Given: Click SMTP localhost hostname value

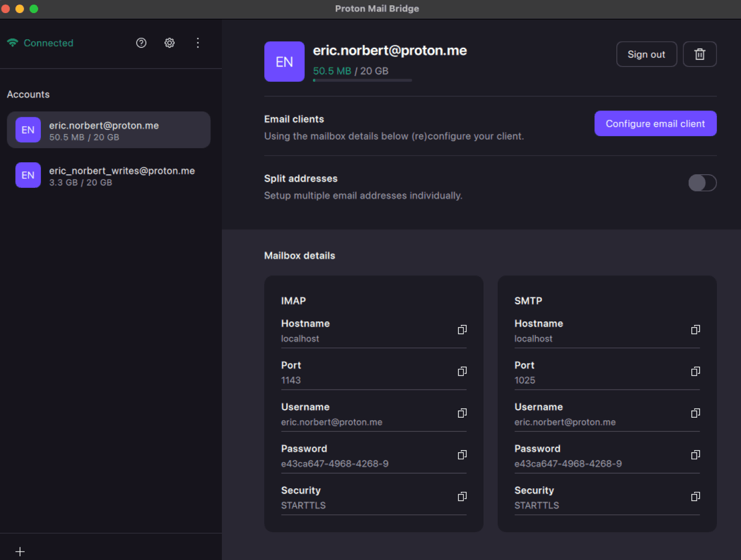Looking at the screenshot, I should 533,339.
